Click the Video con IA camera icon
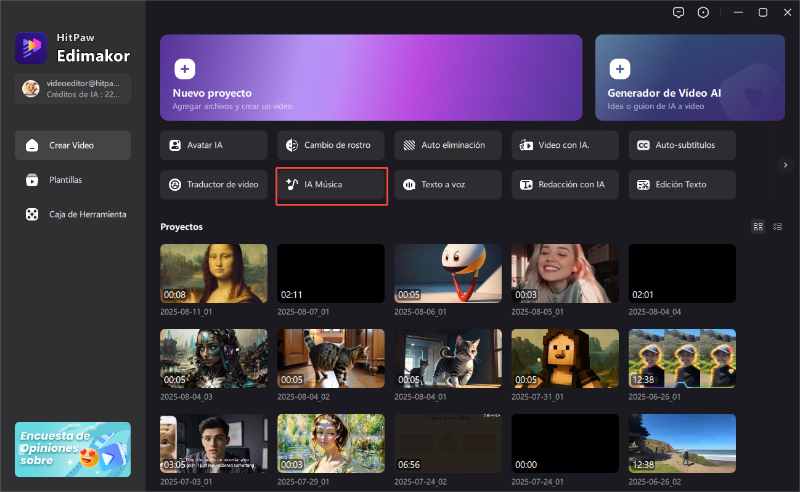This screenshot has height=492, width=800. click(526, 145)
